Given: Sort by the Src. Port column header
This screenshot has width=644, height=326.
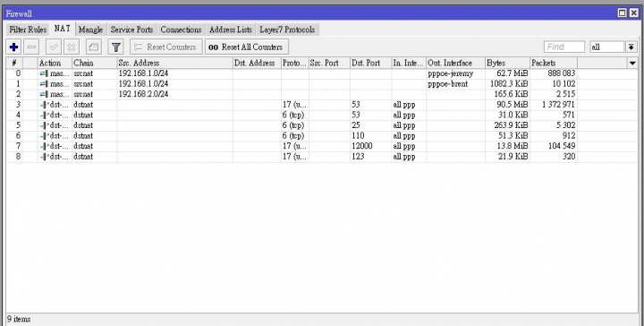Looking at the screenshot, I should (329, 63).
